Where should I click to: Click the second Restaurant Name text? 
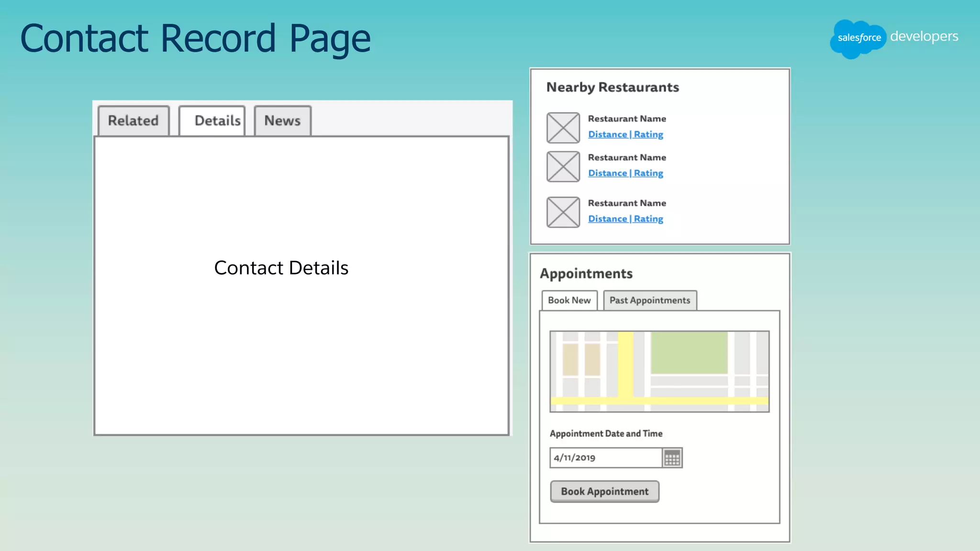627,157
